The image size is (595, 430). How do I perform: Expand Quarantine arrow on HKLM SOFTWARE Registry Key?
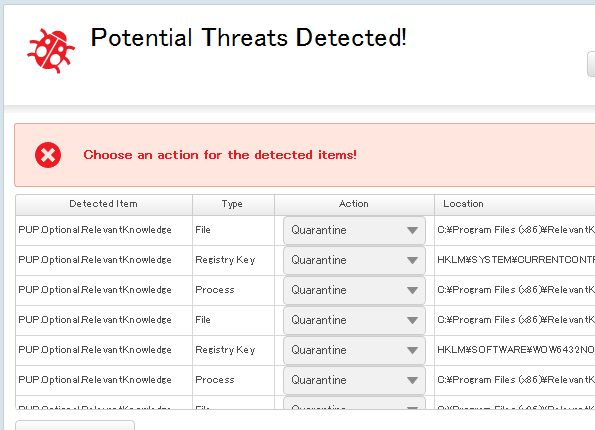pyautogui.click(x=412, y=350)
